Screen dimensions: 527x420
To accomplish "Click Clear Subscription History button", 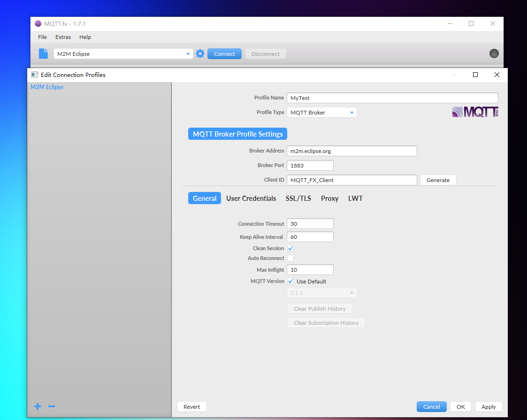I will tap(326, 323).
